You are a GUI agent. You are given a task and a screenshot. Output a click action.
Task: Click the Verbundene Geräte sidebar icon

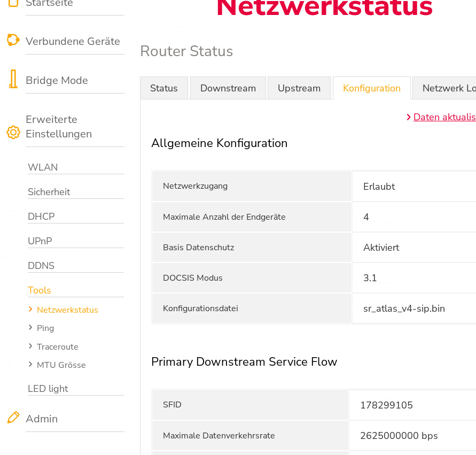[x=13, y=41]
